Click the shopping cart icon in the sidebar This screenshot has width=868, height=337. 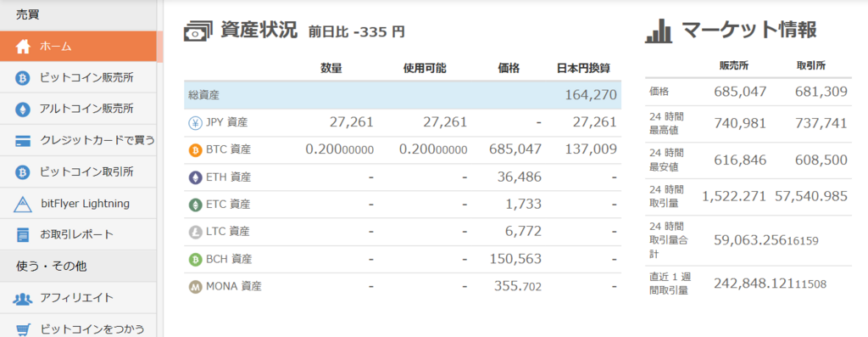click(x=23, y=330)
